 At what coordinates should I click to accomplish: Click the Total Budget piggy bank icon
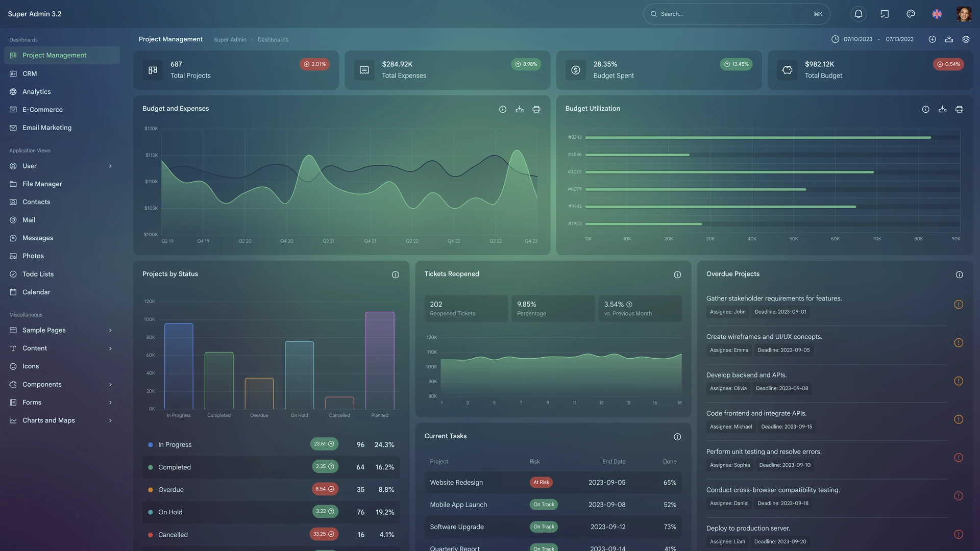coord(787,70)
